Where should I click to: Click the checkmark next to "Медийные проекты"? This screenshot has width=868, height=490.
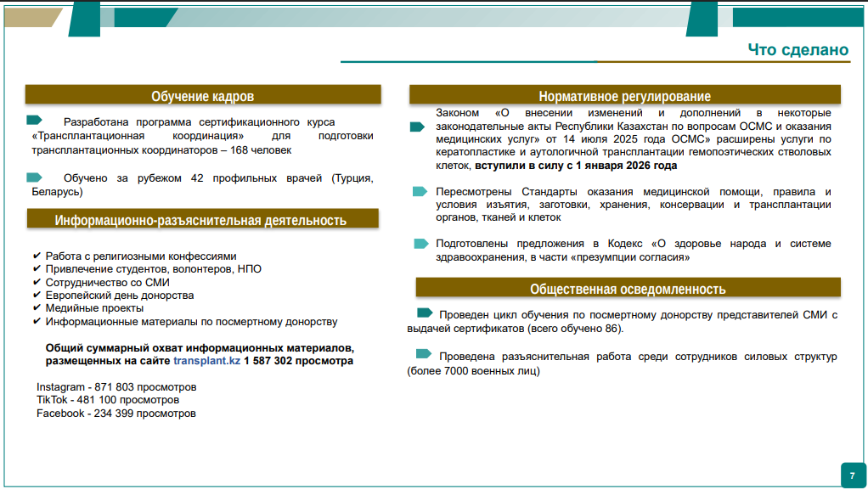[37, 308]
